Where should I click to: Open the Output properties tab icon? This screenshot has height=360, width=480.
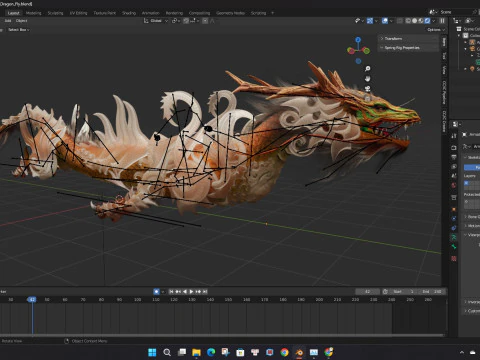pos(454,157)
